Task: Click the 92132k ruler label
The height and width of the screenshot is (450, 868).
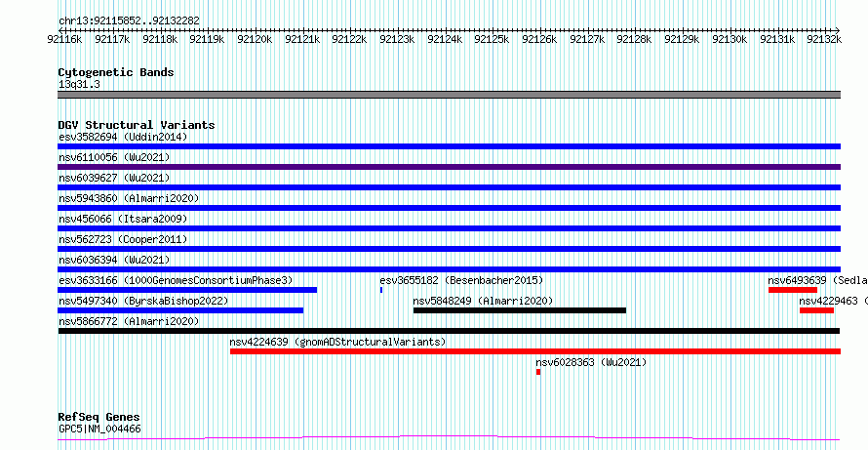Action: pyautogui.click(x=824, y=39)
